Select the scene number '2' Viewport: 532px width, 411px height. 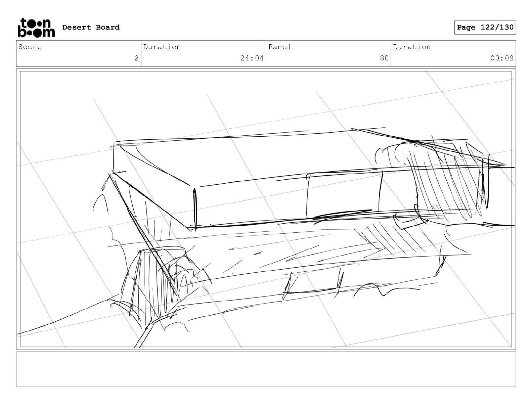pyautogui.click(x=136, y=58)
